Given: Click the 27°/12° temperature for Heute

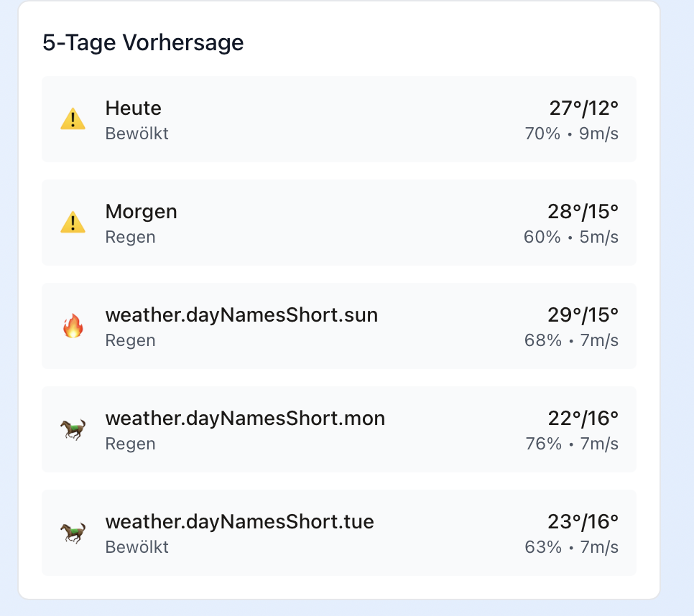Looking at the screenshot, I should pos(583,108).
